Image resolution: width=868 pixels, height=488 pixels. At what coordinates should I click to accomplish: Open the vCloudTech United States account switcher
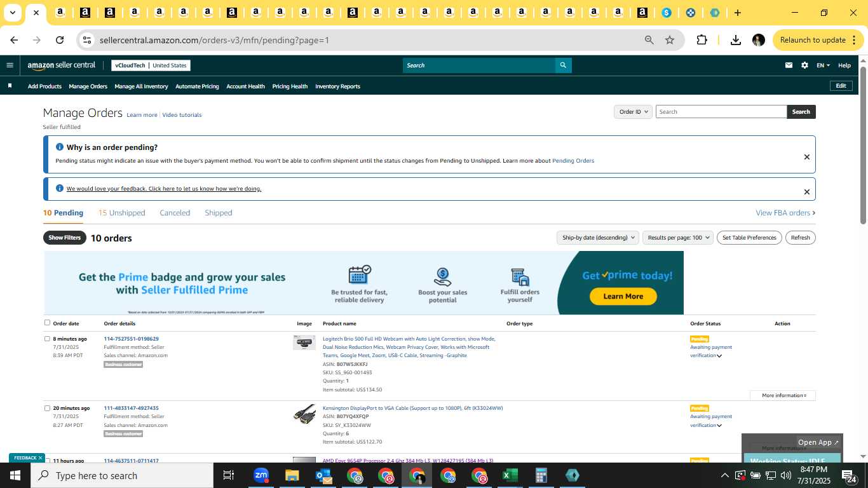[x=151, y=65]
